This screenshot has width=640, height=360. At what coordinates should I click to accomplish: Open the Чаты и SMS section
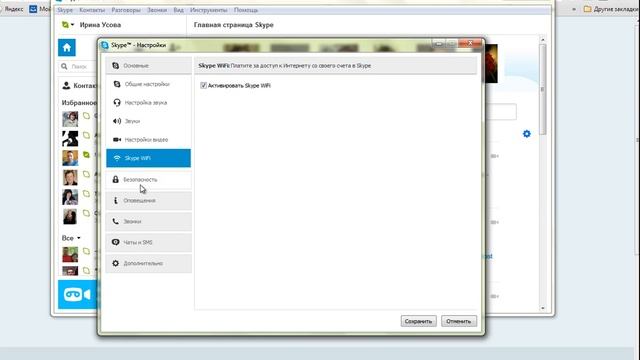click(x=149, y=242)
